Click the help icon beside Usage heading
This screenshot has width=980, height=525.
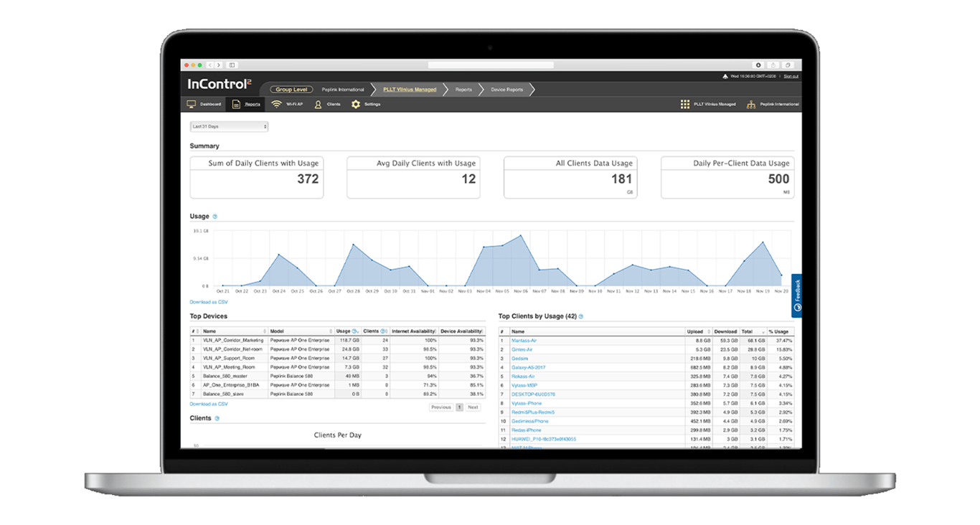pyautogui.click(x=215, y=217)
